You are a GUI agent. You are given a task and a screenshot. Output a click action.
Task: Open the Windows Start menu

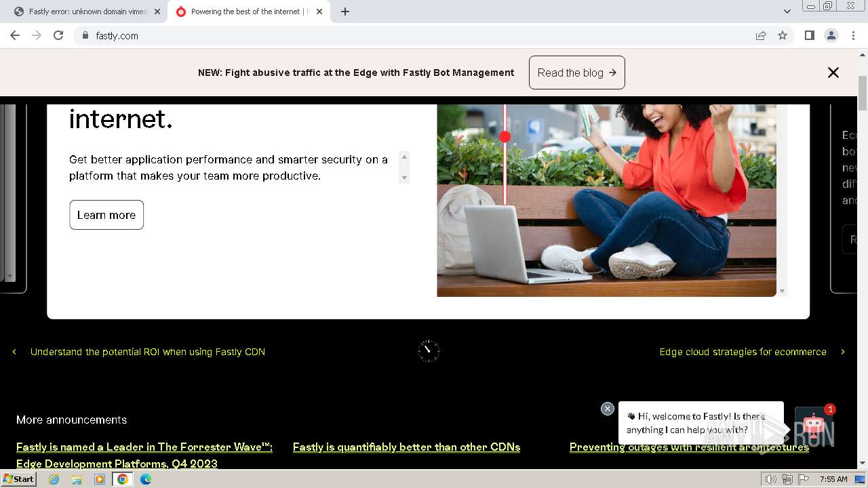point(19,479)
